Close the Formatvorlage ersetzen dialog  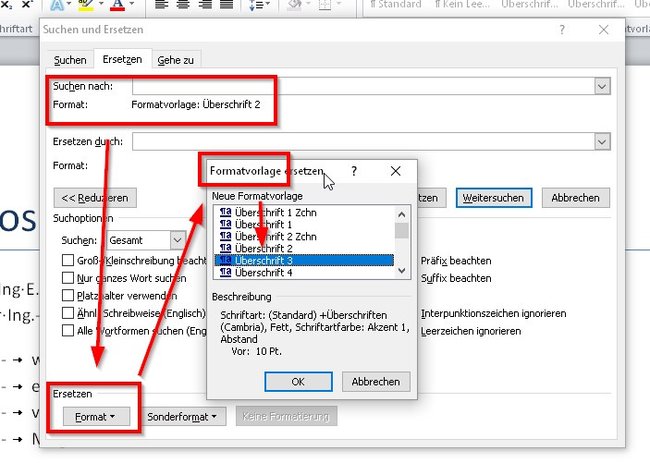395,171
